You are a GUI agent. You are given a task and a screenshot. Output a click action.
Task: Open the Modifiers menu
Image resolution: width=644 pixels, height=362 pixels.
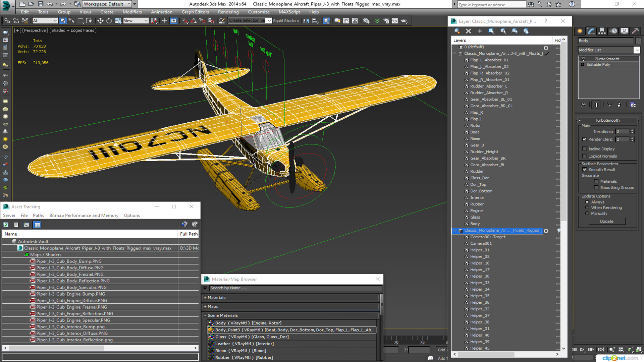click(x=132, y=12)
